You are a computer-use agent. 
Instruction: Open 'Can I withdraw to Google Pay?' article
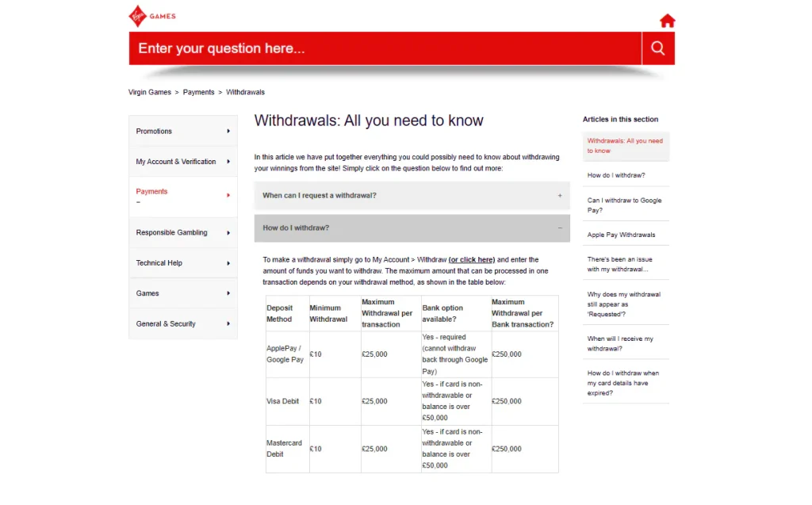[624, 205]
